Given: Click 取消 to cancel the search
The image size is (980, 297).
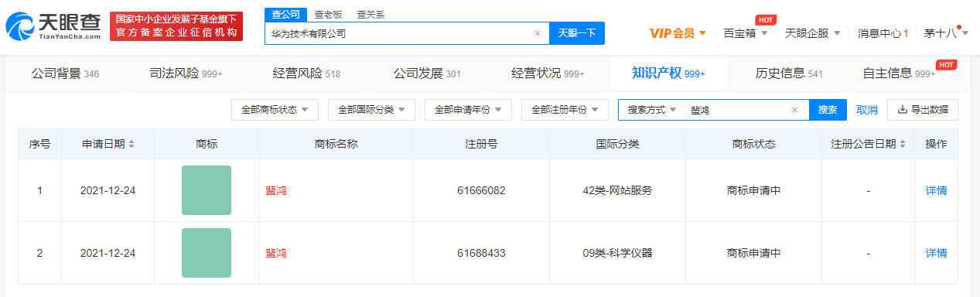Looking at the screenshot, I should click(x=867, y=110).
